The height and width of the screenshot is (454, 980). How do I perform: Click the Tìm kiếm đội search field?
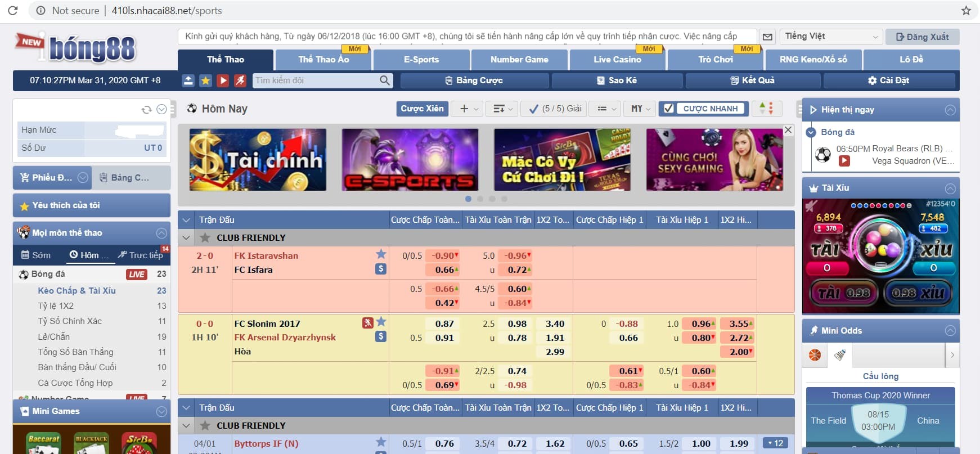click(x=315, y=80)
